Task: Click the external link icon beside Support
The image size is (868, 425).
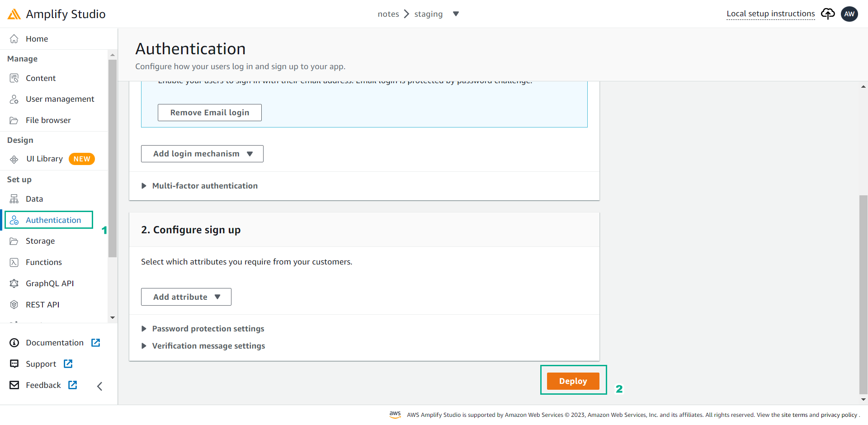Action: pos(68,364)
